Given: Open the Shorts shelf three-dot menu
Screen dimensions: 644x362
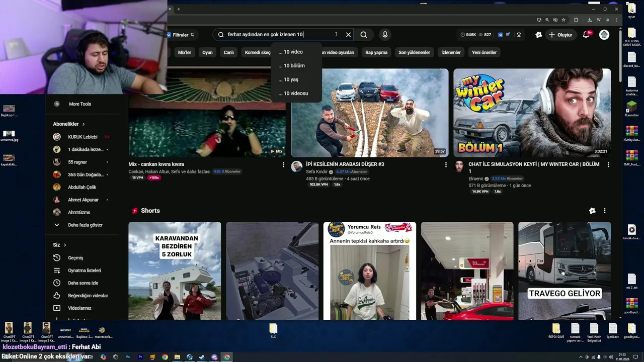Looking at the screenshot, I should 605,211.
